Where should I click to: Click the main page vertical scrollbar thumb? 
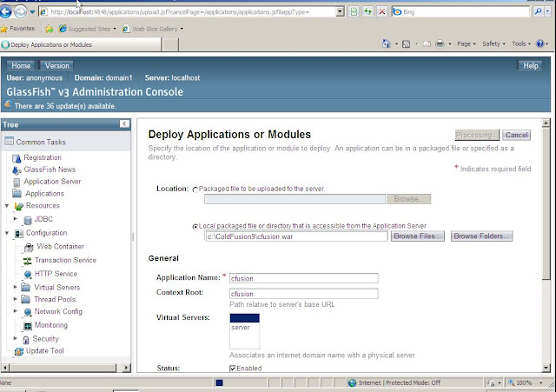click(546, 203)
